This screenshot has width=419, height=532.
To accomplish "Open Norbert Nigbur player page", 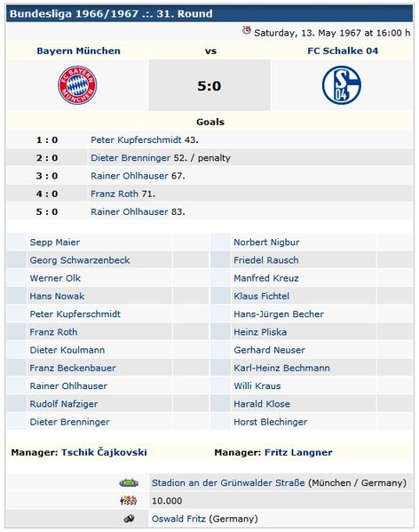I will tap(267, 242).
